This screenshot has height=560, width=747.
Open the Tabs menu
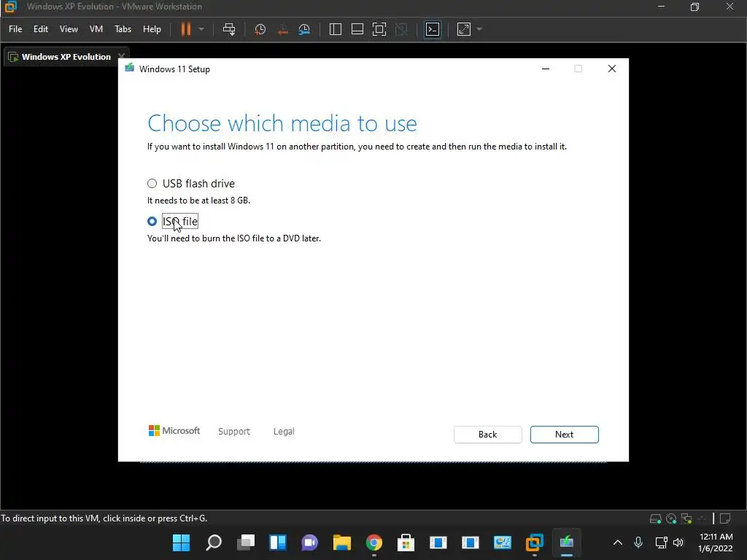[x=123, y=29]
